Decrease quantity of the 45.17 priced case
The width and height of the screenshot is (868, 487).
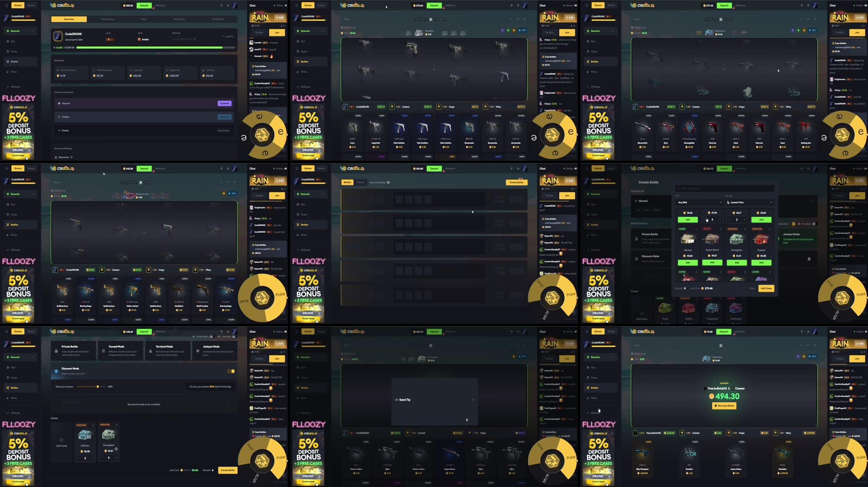(x=729, y=220)
